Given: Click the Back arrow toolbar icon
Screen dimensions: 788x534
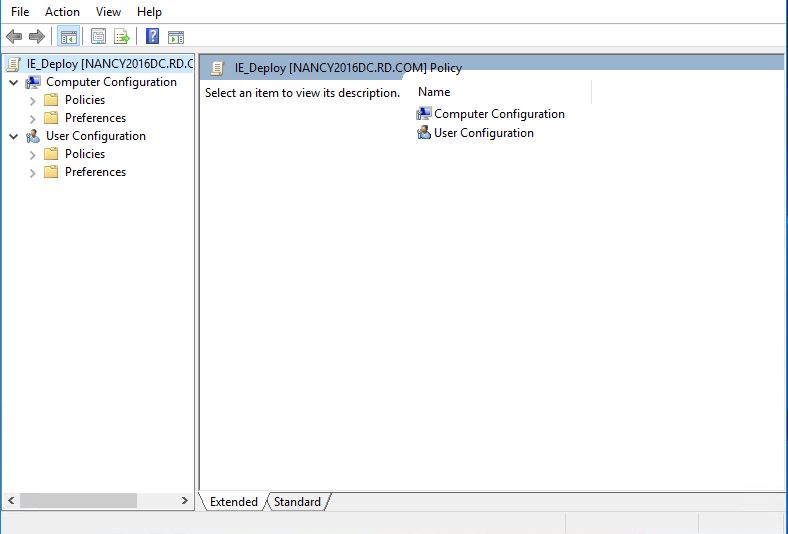Looking at the screenshot, I should click(14, 37).
